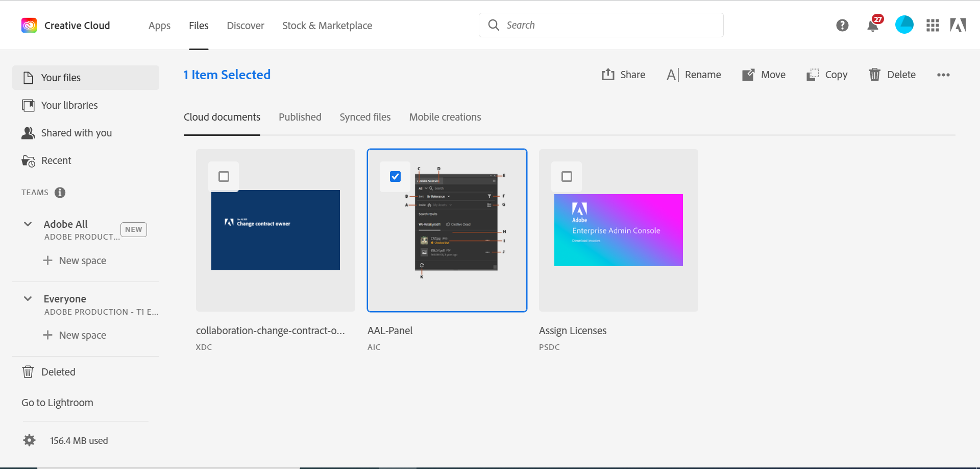Select the Assign Licenses file checkbox
The width and height of the screenshot is (980, 469).
(x=567, y=177)
